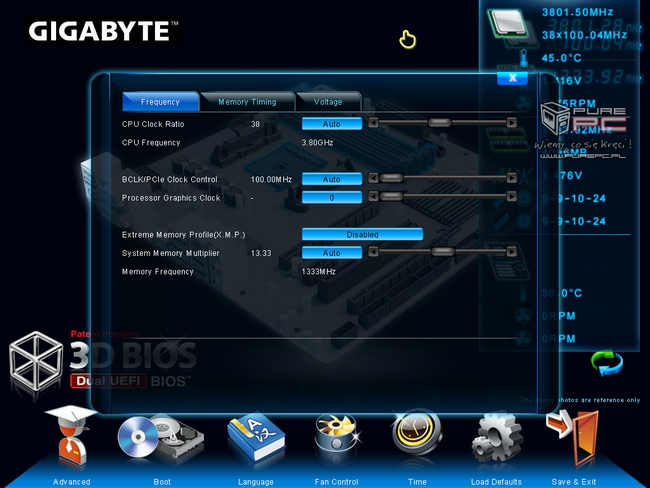Click the System Memory Multiplier slider handle
Screen dimensions: 650x488
[442, 252]
